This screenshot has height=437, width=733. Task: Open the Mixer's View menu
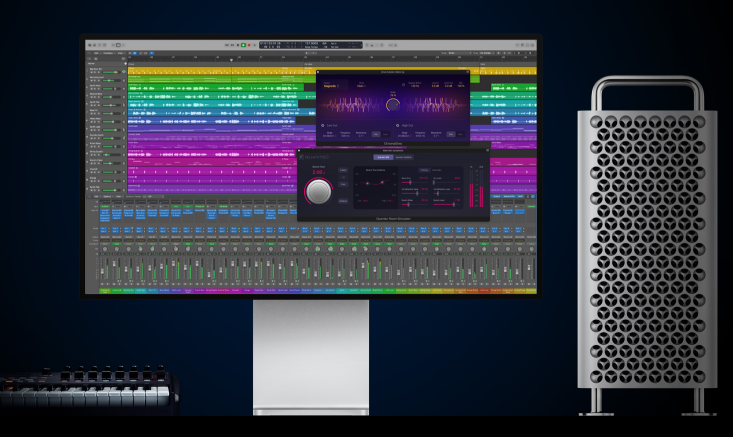pyautogui.click(x=118, y=196)
